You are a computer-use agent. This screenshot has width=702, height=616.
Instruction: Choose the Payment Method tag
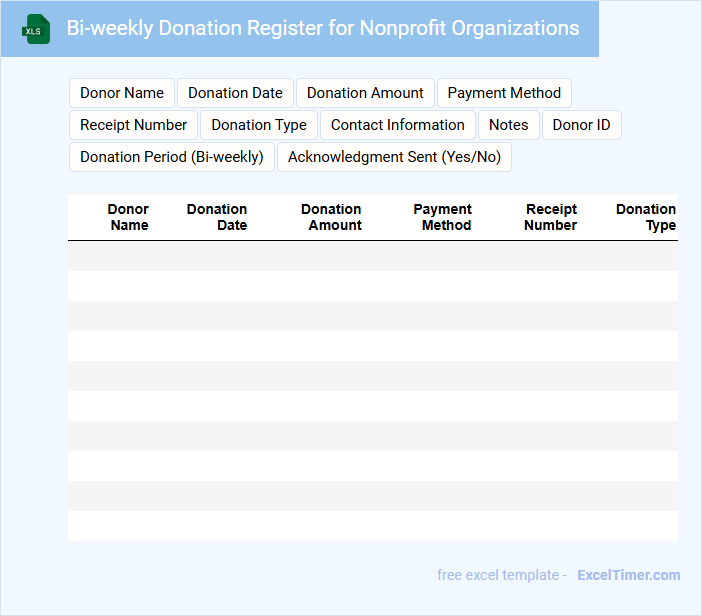tap(504, 93)
